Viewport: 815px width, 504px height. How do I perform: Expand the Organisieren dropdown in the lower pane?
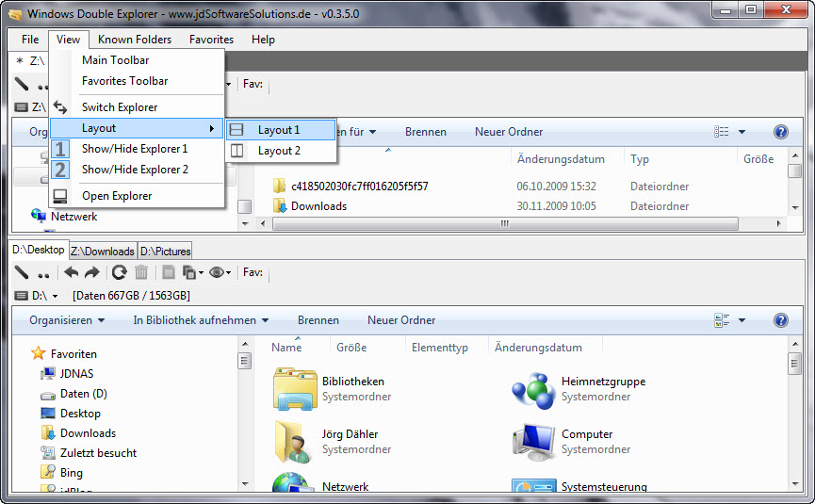coord(66,320)
